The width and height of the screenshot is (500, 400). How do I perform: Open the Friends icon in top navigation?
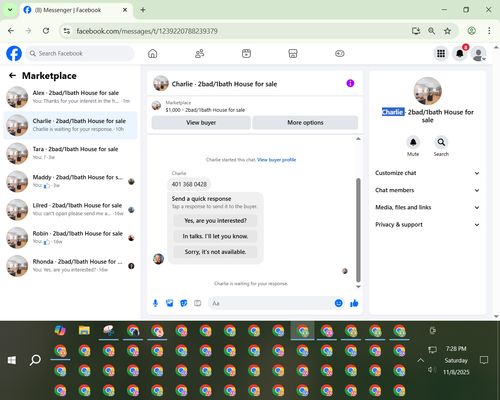pyautogui.click(x=199, y=53)
